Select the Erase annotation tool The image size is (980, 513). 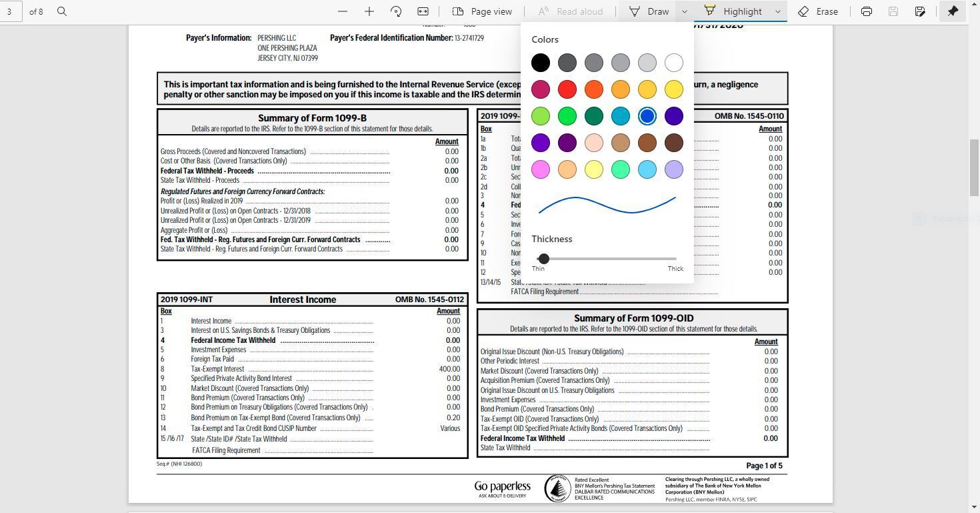[819, 11]
